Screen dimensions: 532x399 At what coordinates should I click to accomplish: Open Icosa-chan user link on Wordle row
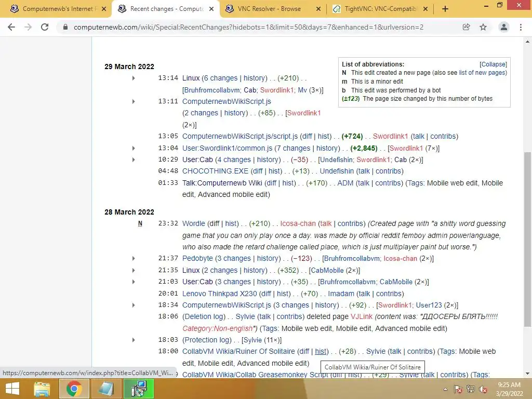pyautogui.click(x=298, y=223)
